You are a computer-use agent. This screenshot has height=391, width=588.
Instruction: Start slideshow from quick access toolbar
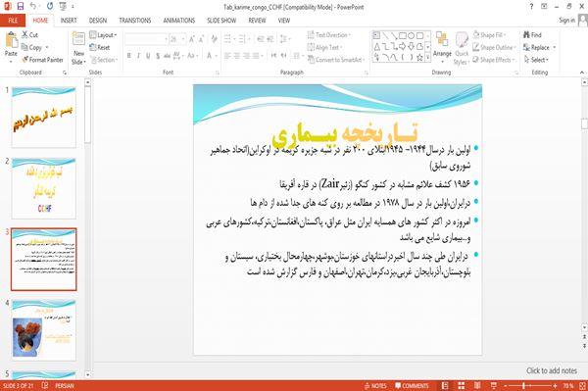(x=63, y=7)
